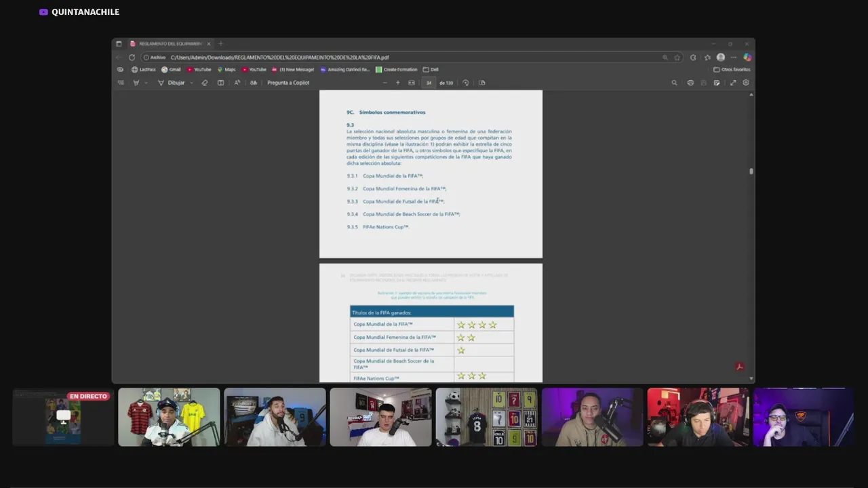
Task: Click the page number field showing 34
Action: [429, 83]
